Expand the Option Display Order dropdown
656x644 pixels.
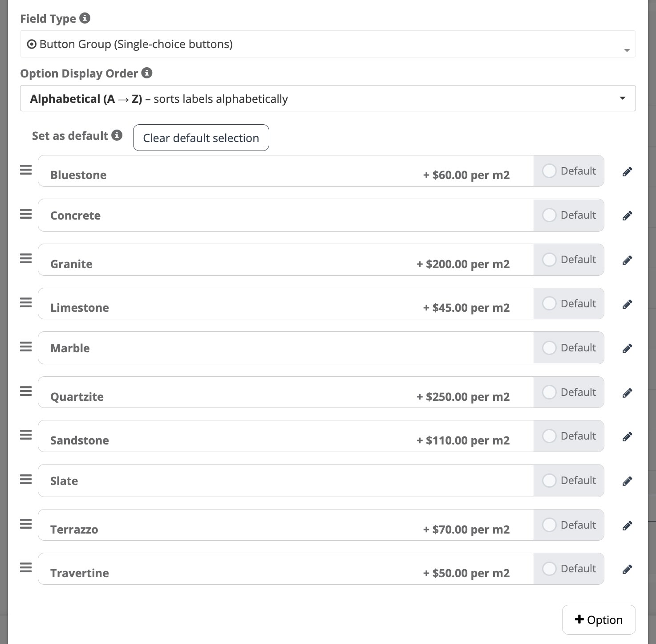(x=328, y=98)
